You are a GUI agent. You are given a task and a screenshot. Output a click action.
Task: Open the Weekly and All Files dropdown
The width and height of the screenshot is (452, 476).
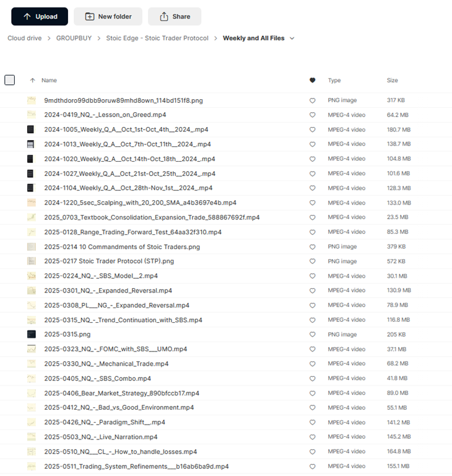(292, 38)
